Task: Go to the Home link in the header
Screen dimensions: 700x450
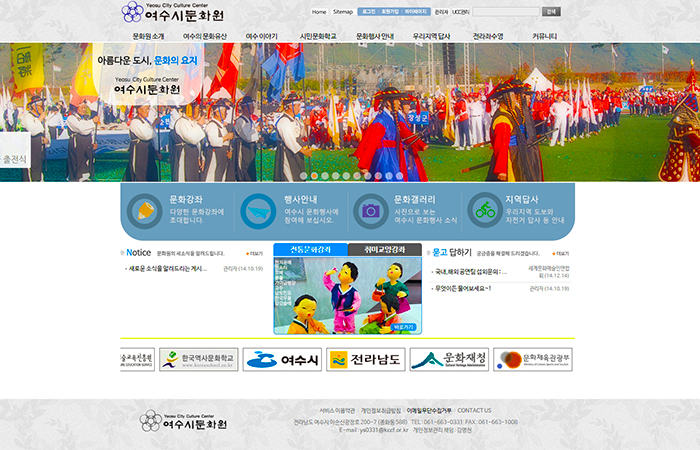Action: 319,12
